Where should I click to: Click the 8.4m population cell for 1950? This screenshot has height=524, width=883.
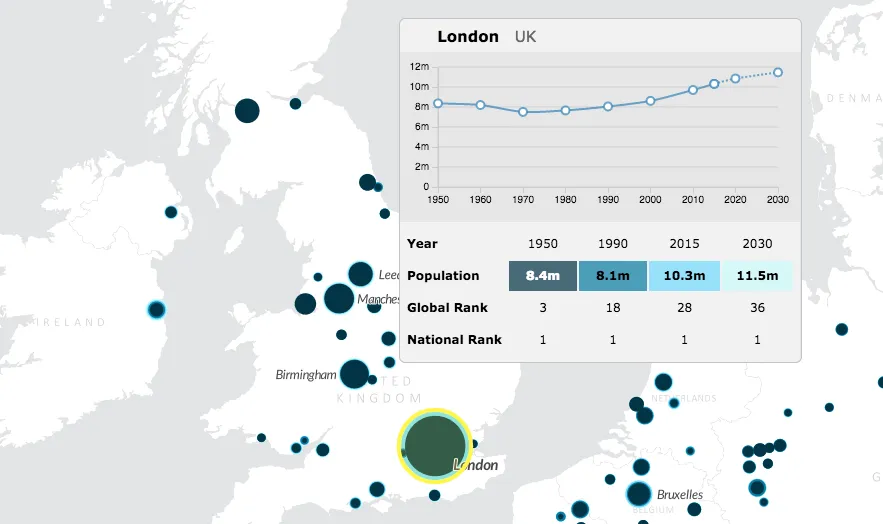[x=543, y=276]
